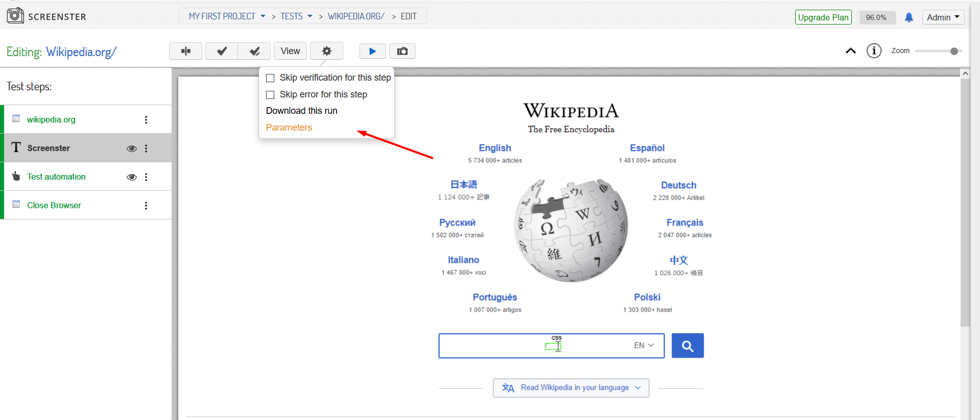Click the pointer hand icon of Test automation
The height and width of the screenshot is (420, 980).
(16, 176)
